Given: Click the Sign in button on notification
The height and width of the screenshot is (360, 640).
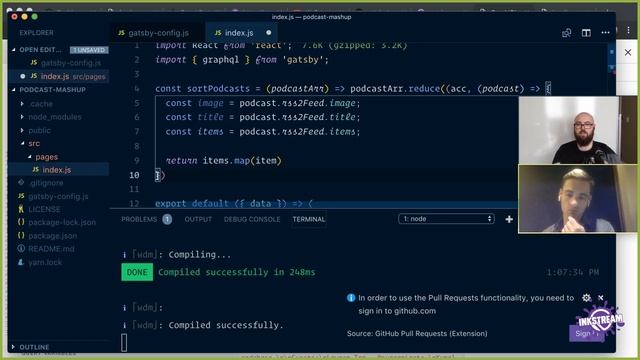Looking at the screenshot, I should click(x=587, y=333).
